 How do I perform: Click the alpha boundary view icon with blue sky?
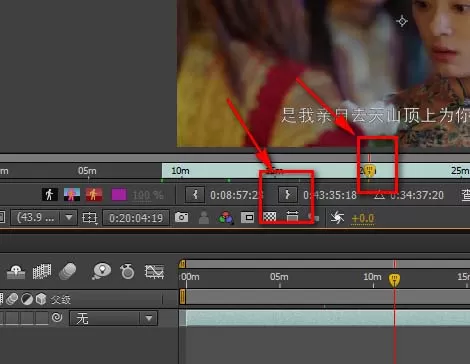point(72,194)
